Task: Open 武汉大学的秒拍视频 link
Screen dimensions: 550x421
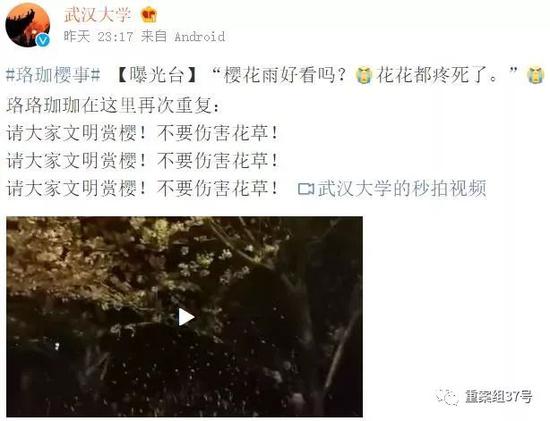Action: point(402,188)
